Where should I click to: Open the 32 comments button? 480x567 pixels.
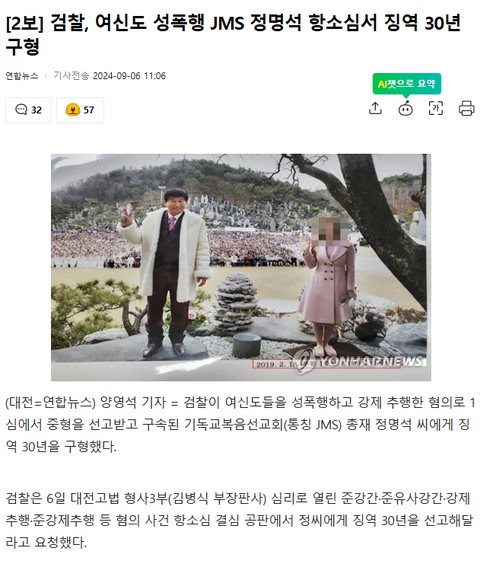[x=28, y=110]
